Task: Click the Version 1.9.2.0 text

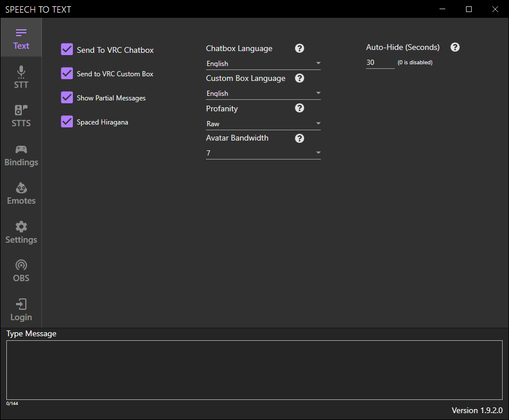Action: click(x=477, y=410)
